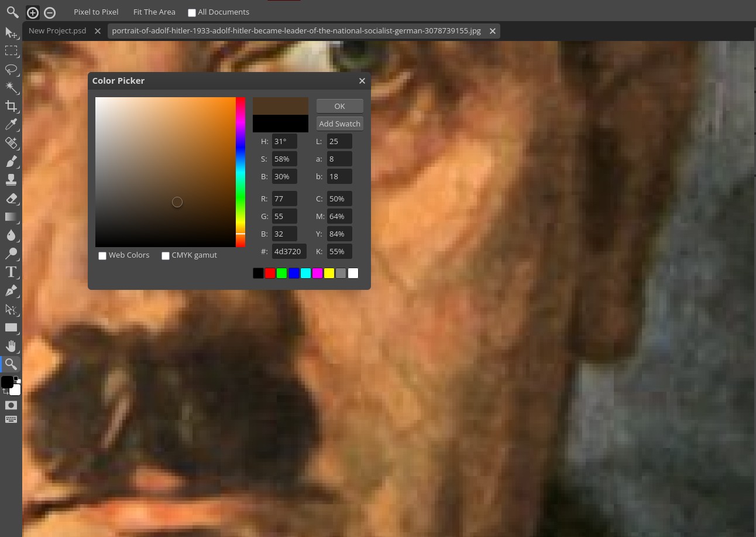Click the hex color input field

click(289, 251)
